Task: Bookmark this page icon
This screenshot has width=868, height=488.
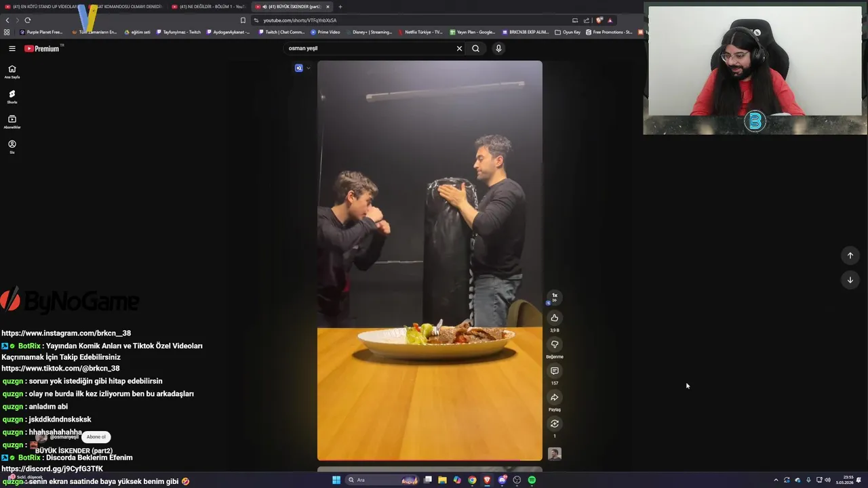Action: [x=243, y=20]
